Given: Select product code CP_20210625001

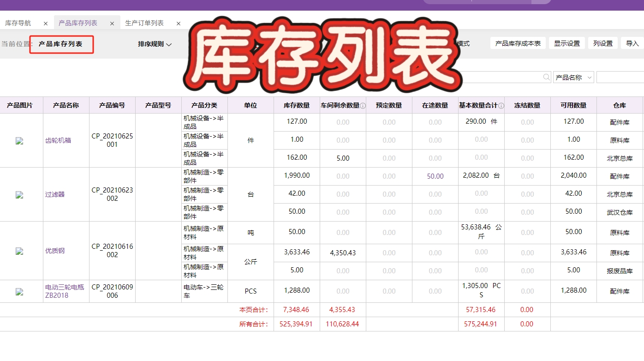Looking at the screenshot, I should point(112,140).
